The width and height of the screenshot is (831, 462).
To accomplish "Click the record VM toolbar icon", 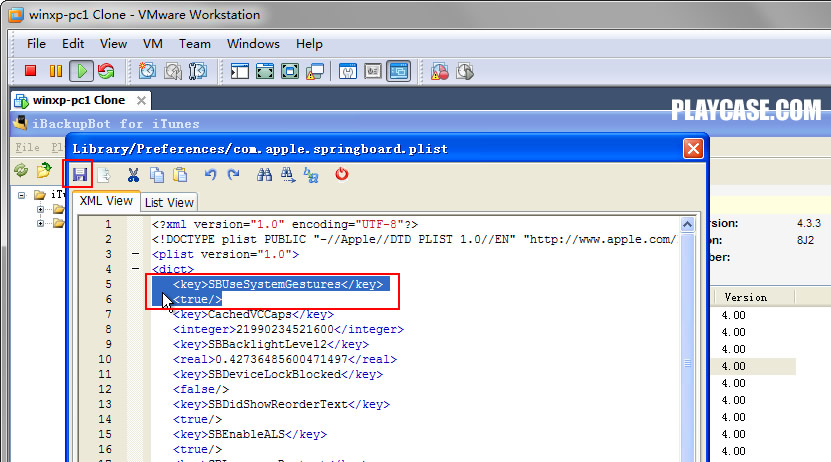I will tap(439, 71).
